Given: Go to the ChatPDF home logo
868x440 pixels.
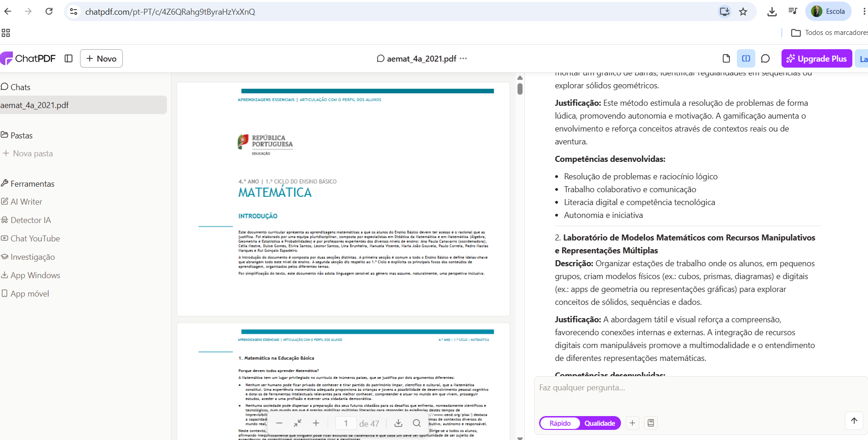Looking at the screenshot, I should pos(28,58).
